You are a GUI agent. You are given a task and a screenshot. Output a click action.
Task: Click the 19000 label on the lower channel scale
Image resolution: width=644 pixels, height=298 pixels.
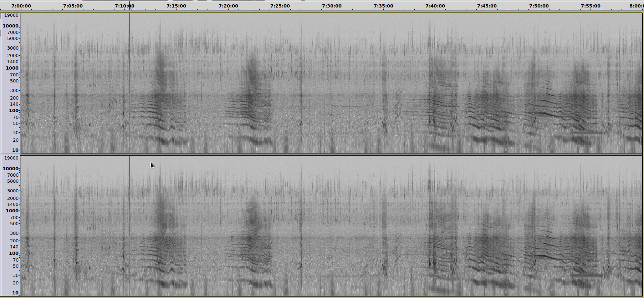click(11, 158)
